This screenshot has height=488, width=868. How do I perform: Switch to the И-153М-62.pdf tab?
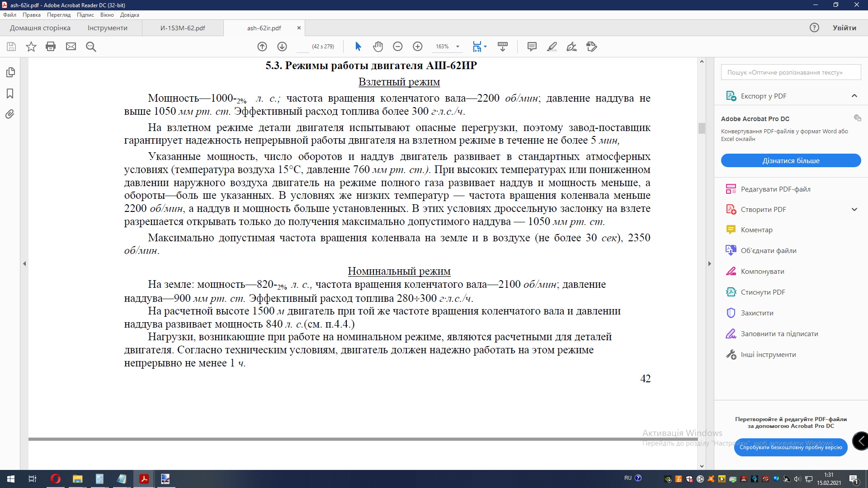(x=183, y=28)
